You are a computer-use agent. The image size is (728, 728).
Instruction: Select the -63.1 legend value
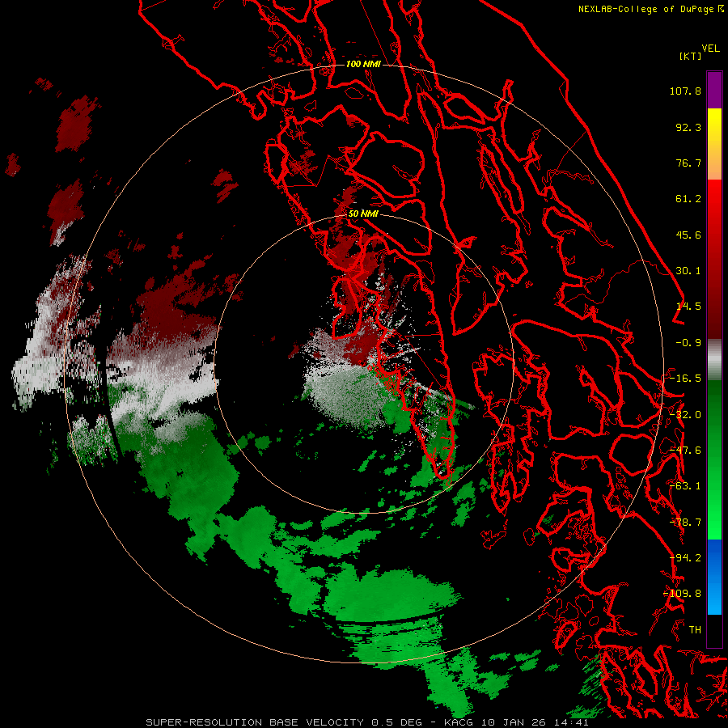coord(685,486)
